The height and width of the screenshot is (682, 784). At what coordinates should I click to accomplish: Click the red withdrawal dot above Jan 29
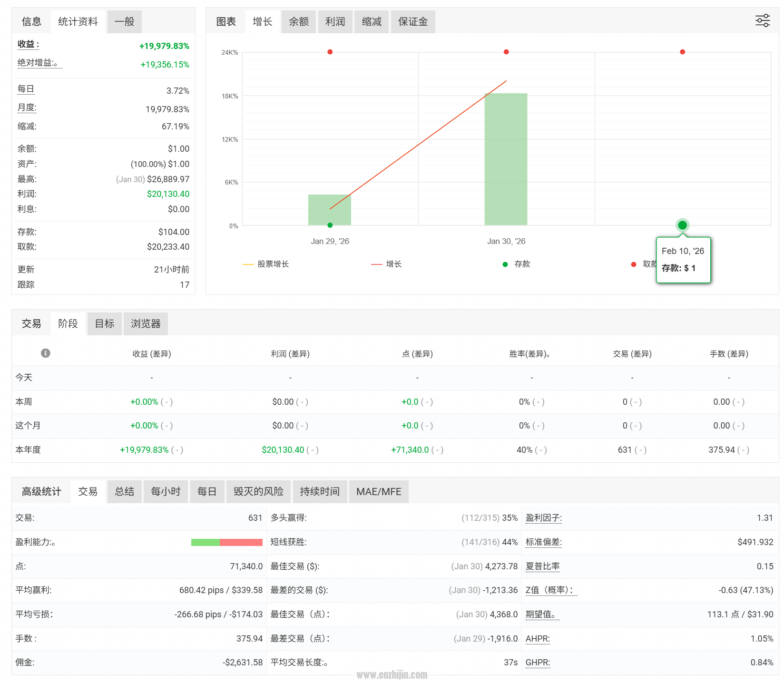[x=330, y=52]
